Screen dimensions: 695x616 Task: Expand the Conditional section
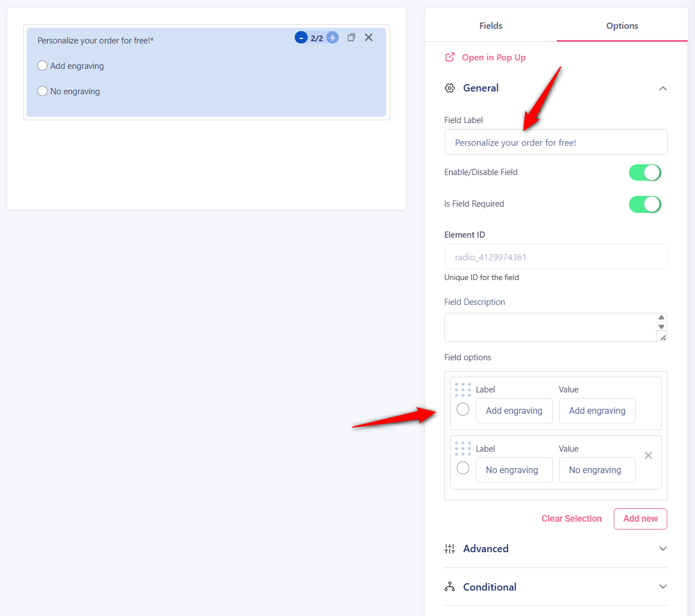point(663,587)
